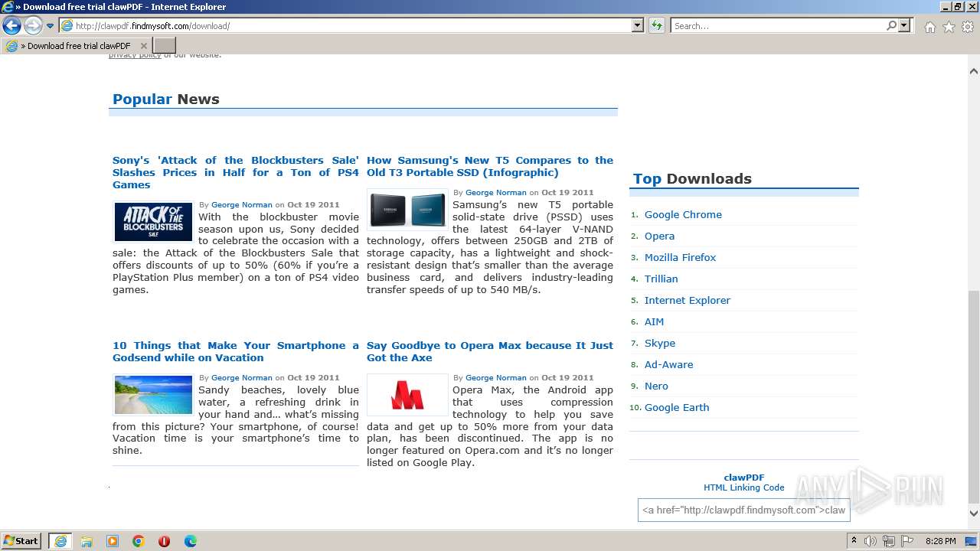The width and height of the screenshot is (980, 551).
Task: Refresh the page with the green arrows icon
Action: click(656, 25)
